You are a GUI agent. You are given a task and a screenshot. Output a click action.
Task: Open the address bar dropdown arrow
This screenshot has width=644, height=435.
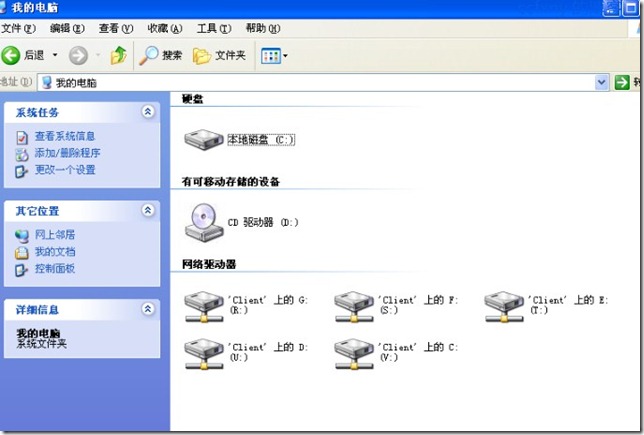(x=602, y=82)
